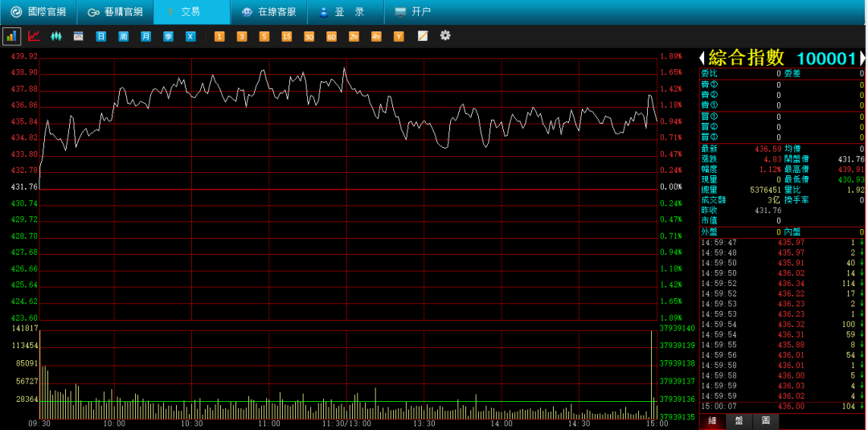Image resolution: width=868 pixels, height=430 pixels.
Task: Click the latest price 436.59
Action: [768, 149]
